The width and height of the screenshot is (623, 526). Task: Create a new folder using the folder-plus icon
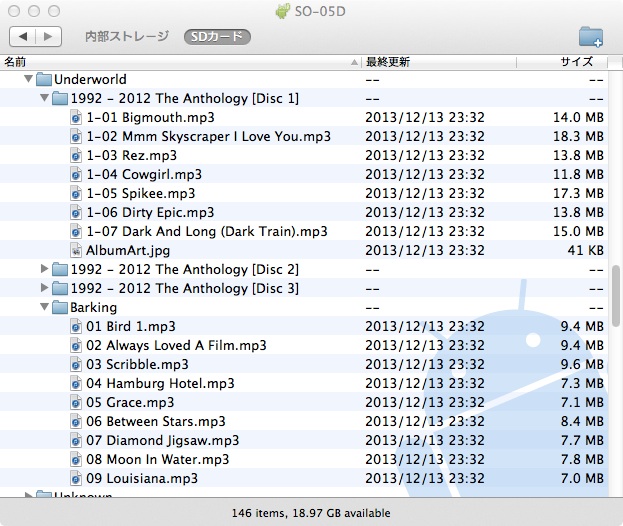591,37
